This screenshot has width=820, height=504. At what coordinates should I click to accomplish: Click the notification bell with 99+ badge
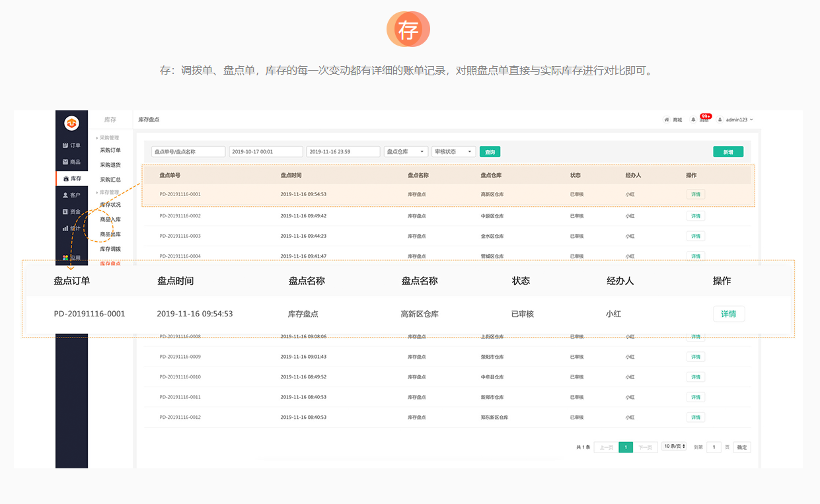pos(694,120)
